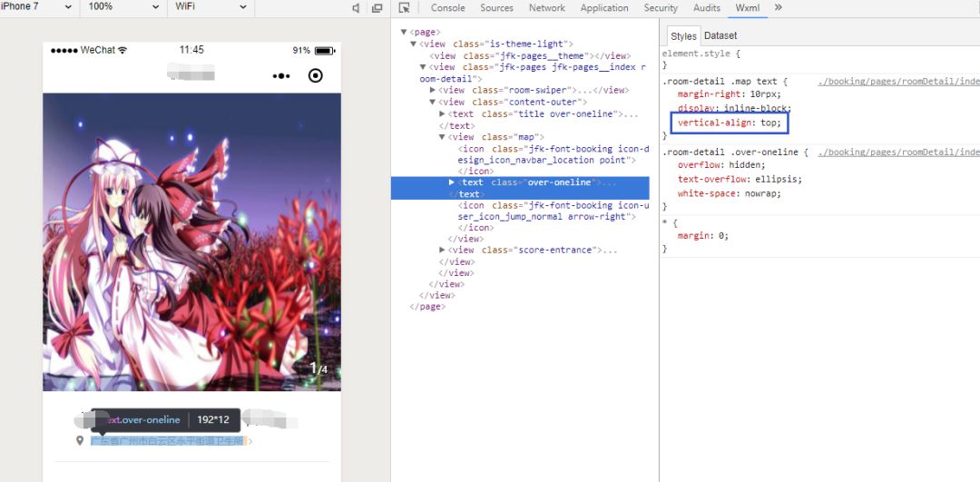This screenshot has height=482, width=980.
Task: Show more devtools tabs chevron
Action: tap(779, 8)
